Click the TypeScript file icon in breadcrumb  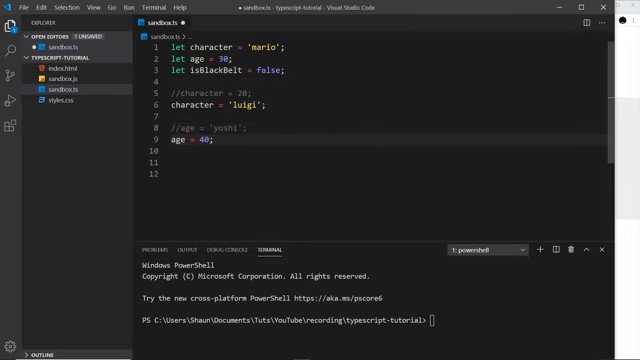[x=144, y=37]
